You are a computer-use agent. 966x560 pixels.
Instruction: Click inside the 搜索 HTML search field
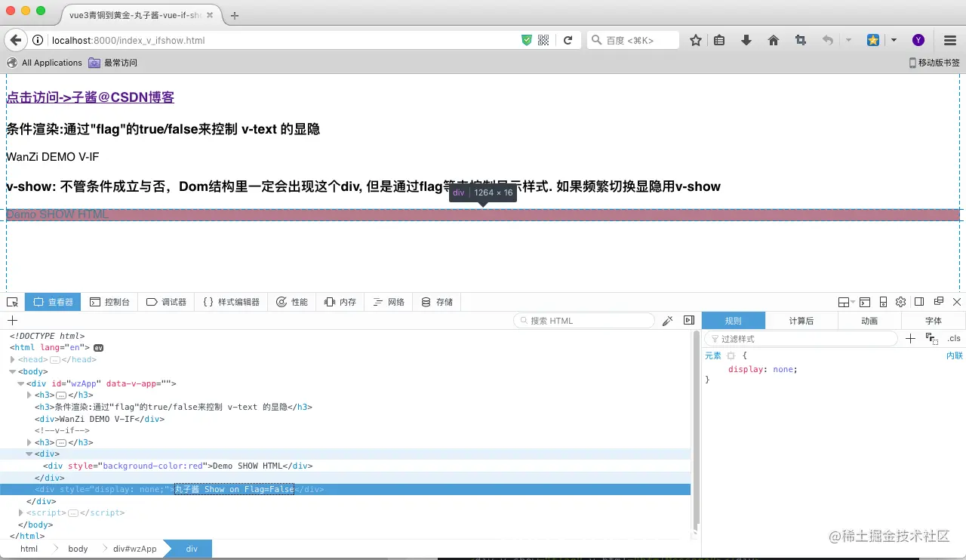[583, 320]
